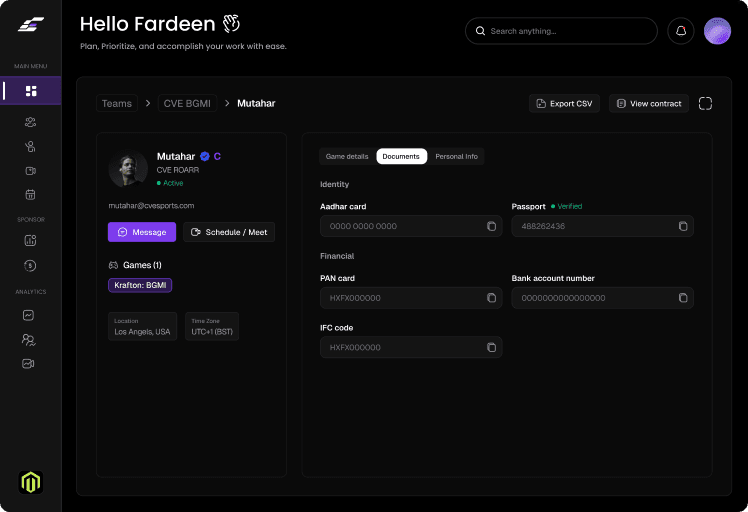Go to CVE BGMI breadcrumb
The height and width of the screenshot is (512, 748).
point(187,104)
